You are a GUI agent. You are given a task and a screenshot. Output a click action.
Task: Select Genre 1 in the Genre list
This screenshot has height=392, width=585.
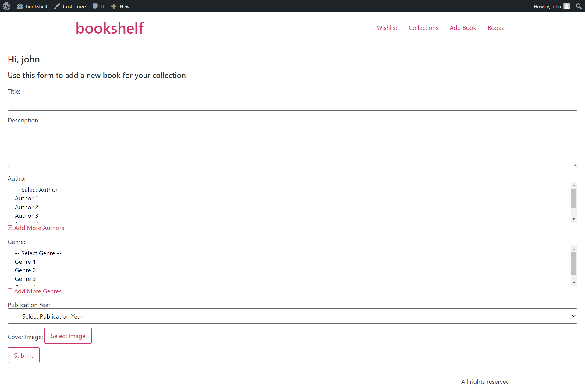point(25,261)
